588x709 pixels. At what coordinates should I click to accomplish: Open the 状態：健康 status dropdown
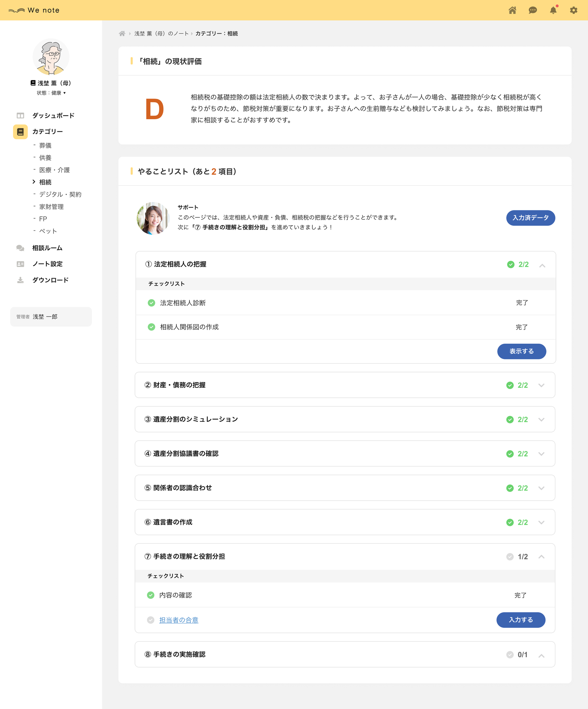point(51,93)
